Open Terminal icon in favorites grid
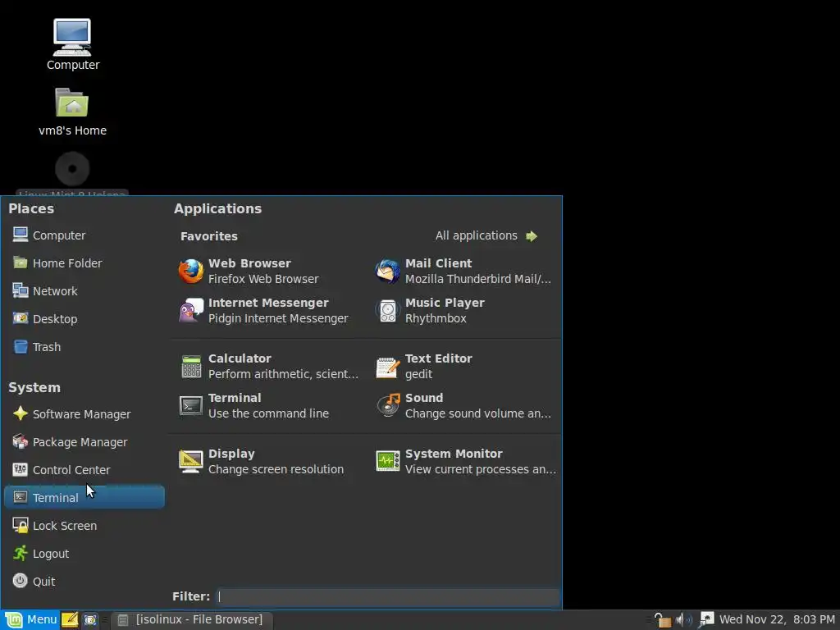The image size is (840, 630). pos(190,405)
